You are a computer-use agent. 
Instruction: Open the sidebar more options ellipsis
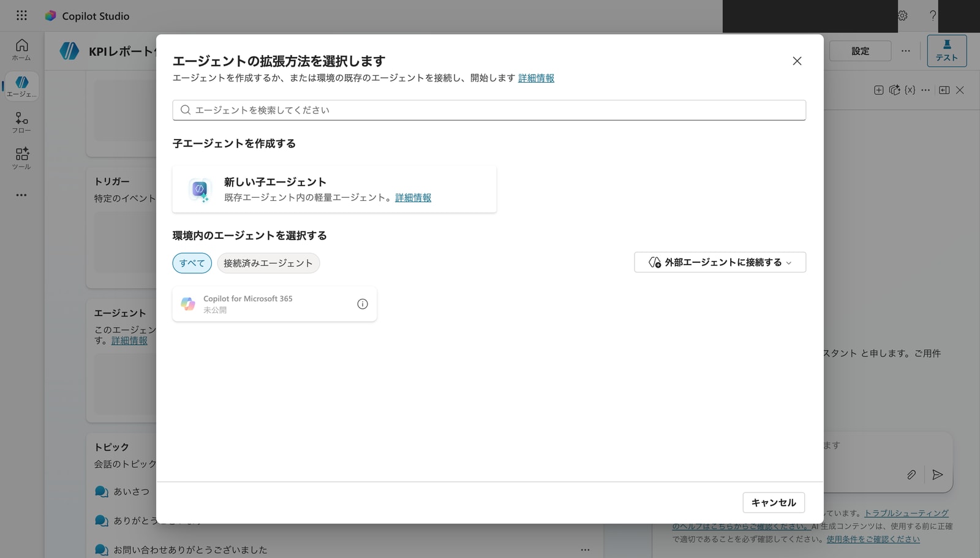tap(21, 195)
